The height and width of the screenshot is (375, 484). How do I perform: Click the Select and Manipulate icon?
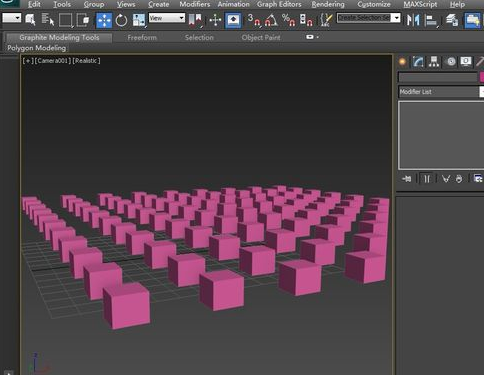point(215,20)
